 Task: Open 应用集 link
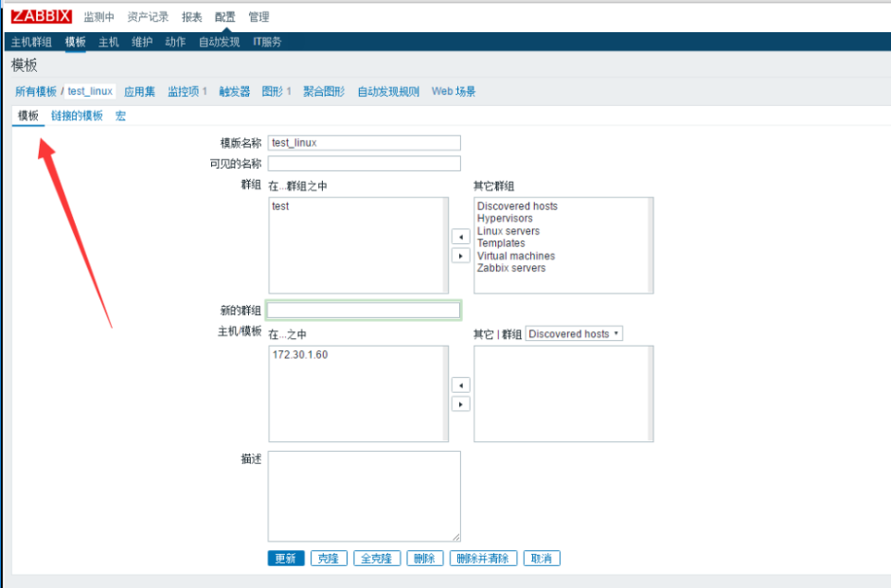pos(139,92)
